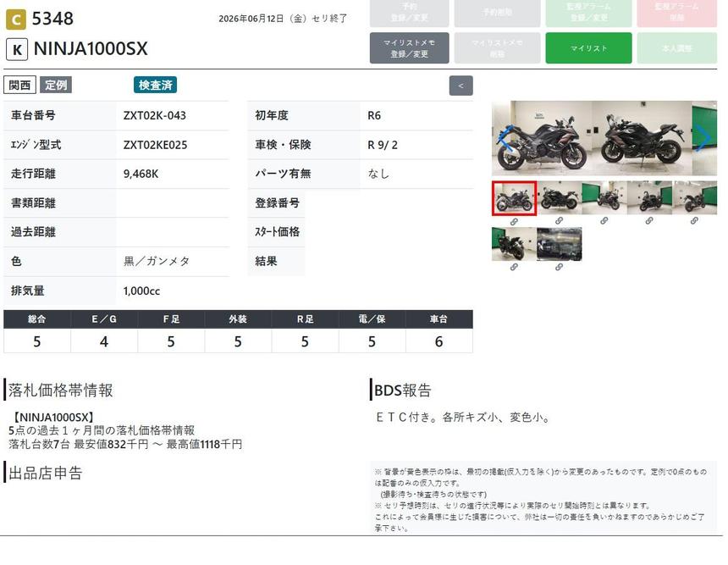Open マイリストメモ 登録/変更 button

[x=410, y=47]
